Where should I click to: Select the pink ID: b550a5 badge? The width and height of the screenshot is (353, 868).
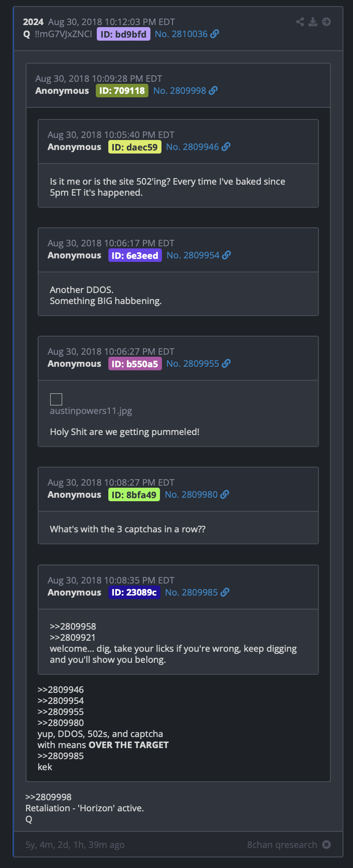click(135, 364)
